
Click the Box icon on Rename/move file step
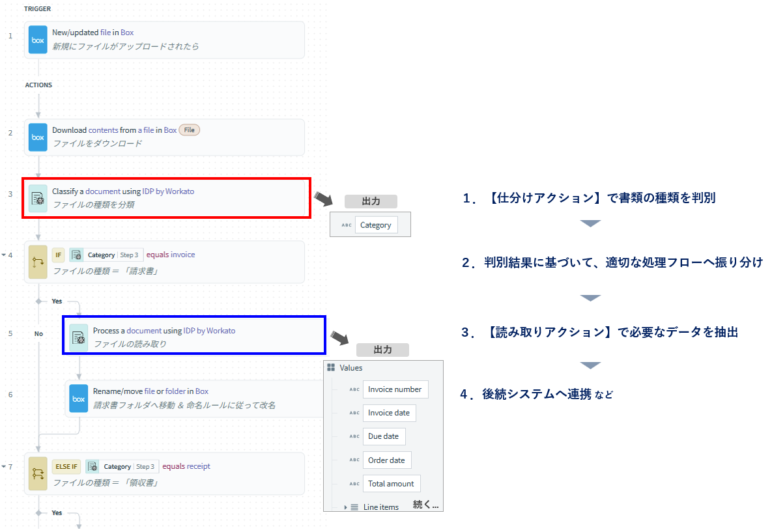coord(78,399)
